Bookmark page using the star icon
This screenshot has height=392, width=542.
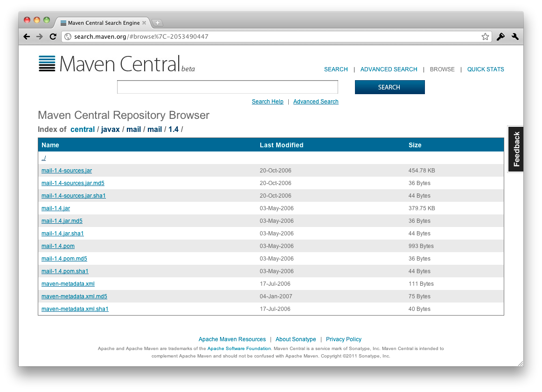point(485,36)
